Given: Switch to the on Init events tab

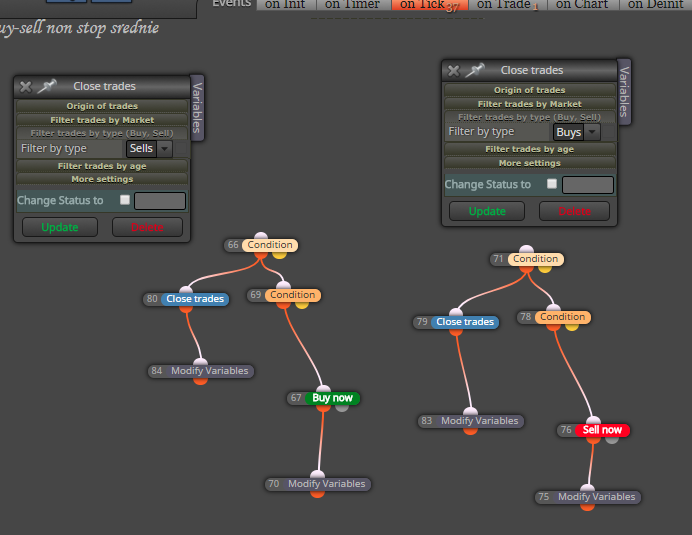Looking at the screenshot, I should pyautogui.click(x=285, y=4).
